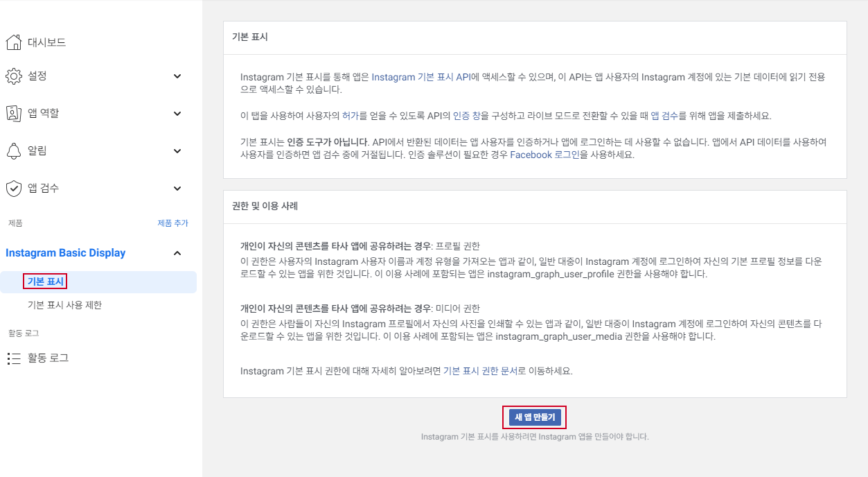868x477 pixels.
Task: Open the 활동 로그 sidebar item
Action: 48,358
